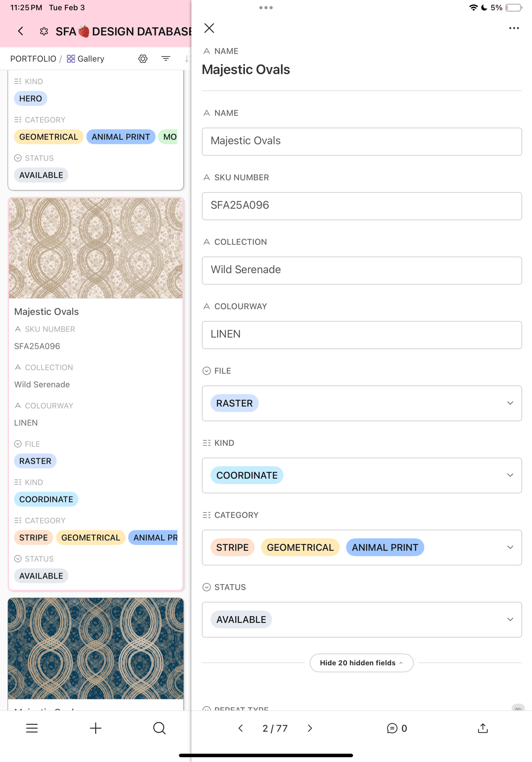The height and width of the screenshot is (762, 532).
Task: Expand the FILE dropdown chevron
Action: click(510, 403)
